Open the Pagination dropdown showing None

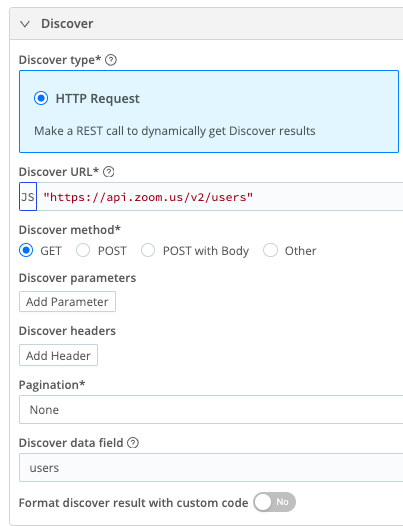(211, 410)
